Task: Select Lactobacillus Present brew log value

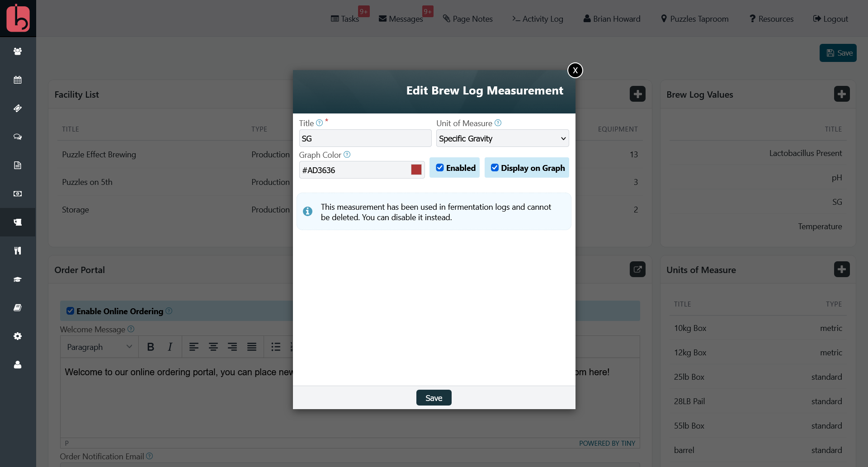Action: [x=806, y=153]
